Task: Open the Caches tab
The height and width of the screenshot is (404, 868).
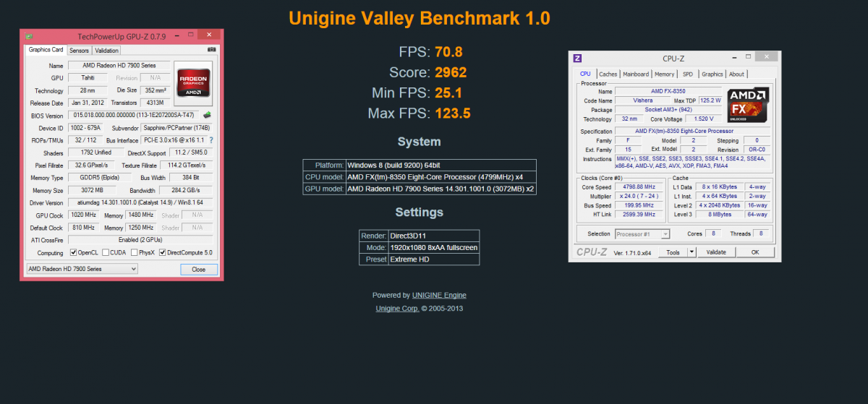Action: pyautogui.click(x=608, y=74)
